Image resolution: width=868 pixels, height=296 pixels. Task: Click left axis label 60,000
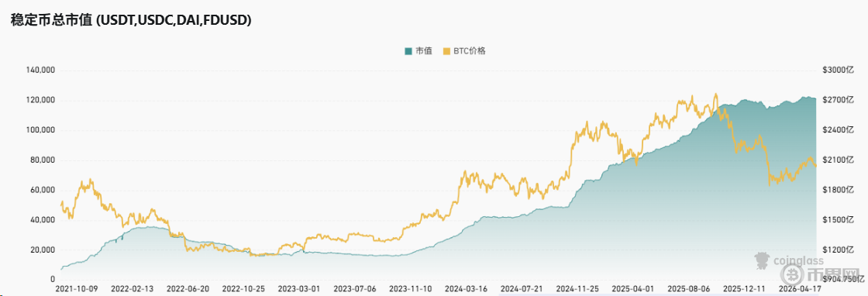pyautogui.click(x=43, y=190)
